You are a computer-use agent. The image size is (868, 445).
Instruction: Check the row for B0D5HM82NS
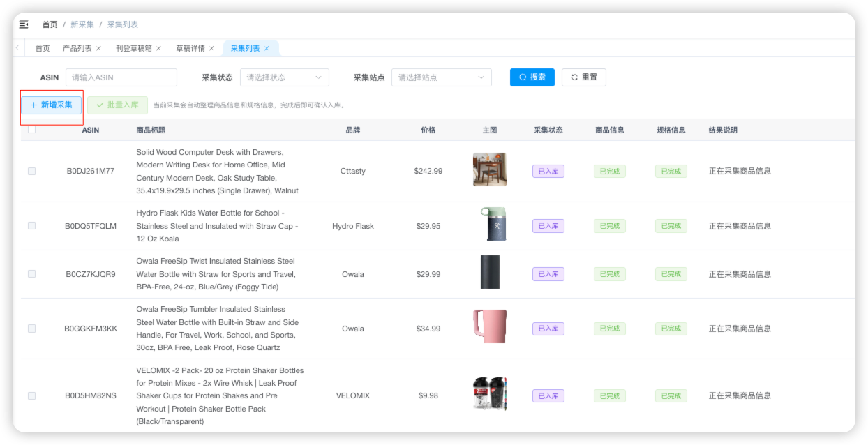31,395
